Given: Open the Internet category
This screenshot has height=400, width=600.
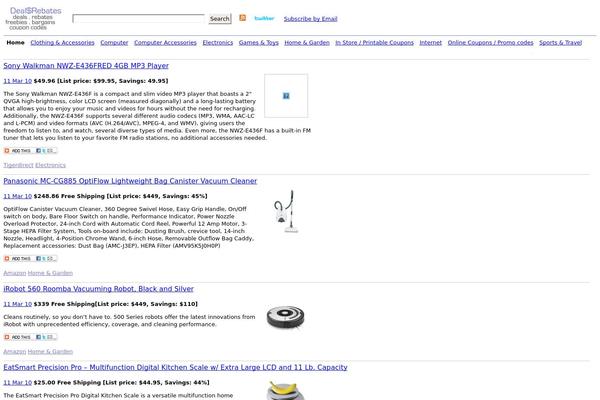Looking at the screenshot, I should tap(430, 42).
